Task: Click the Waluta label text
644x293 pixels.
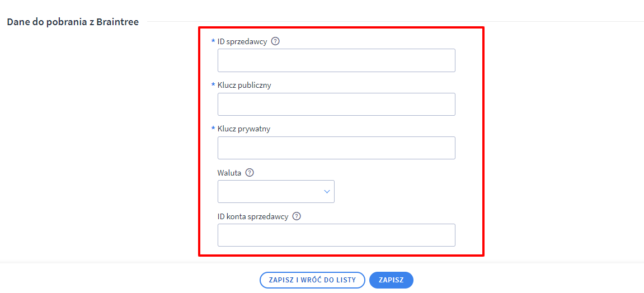Action: [x=229, y=173]
